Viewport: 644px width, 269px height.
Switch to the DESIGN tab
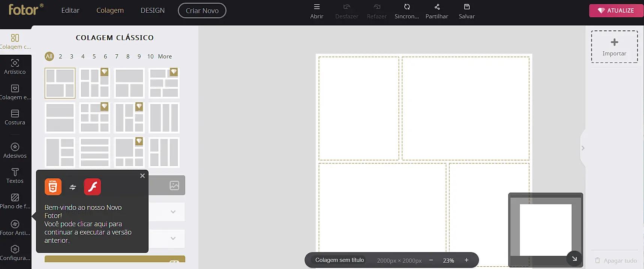point(152,10)
